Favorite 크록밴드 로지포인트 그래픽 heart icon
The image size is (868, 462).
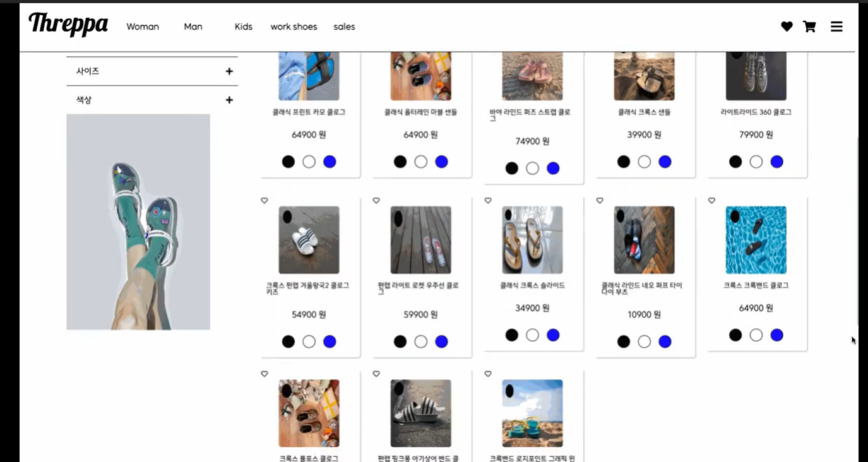click(x=488, y=374)
